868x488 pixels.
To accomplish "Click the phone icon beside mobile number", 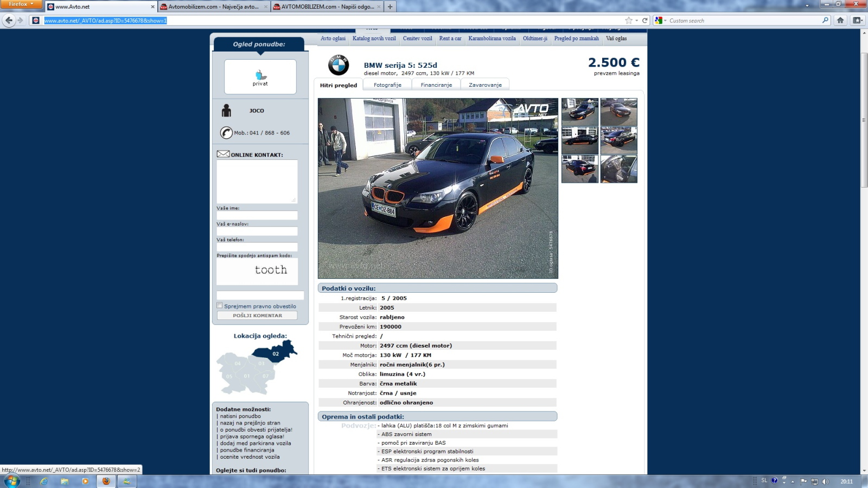I will coord(226,133).
